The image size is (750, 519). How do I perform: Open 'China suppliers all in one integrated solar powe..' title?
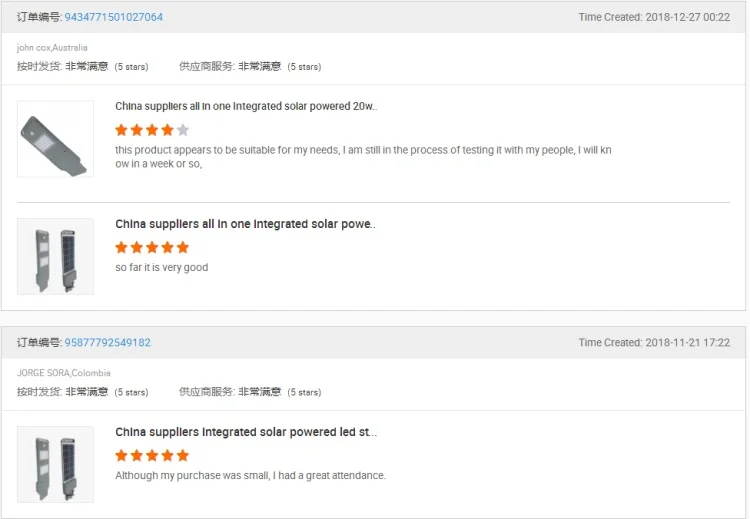(245, 224)
